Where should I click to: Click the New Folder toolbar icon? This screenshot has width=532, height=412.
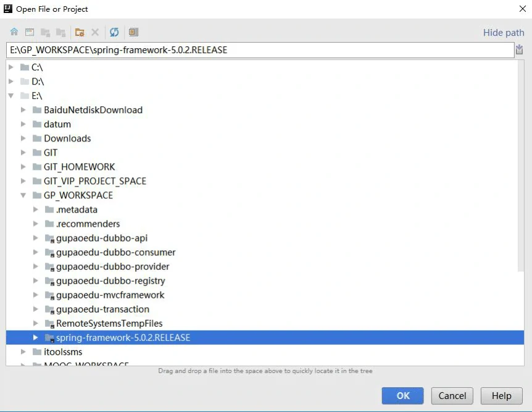pos(80,32)
